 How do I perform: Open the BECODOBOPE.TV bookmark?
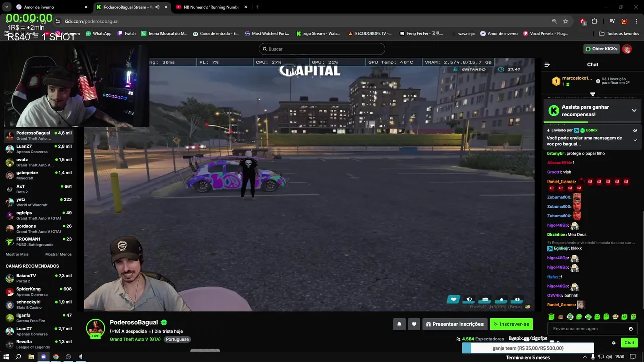(370, 34)
